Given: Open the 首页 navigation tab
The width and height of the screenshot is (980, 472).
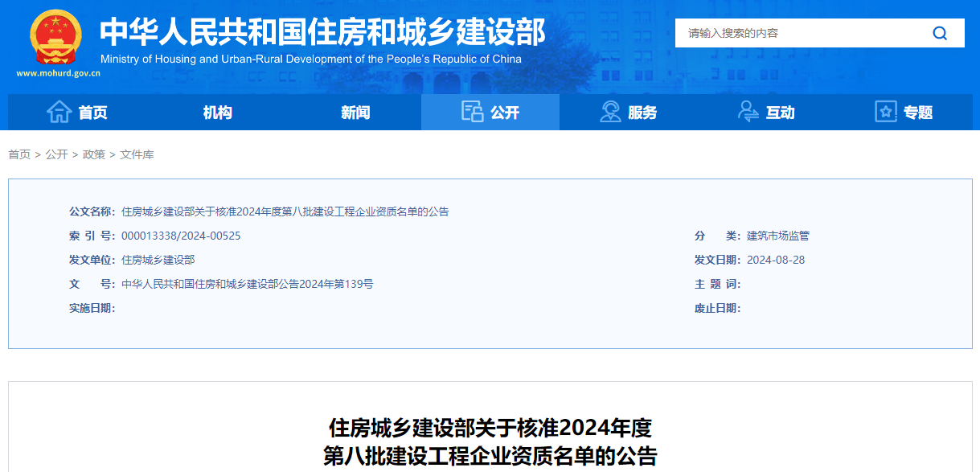Looking at the screenshot, I should [x=77, y=112].
